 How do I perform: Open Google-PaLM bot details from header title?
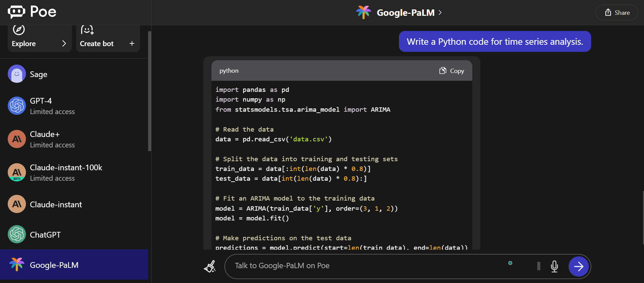pyautogui.click(x=406, y=13)
